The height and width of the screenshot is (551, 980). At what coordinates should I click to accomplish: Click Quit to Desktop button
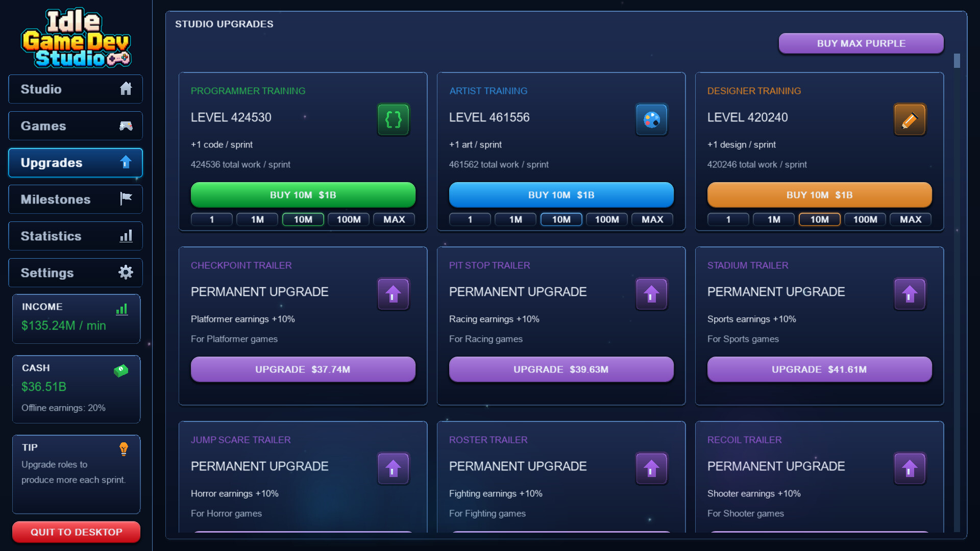pos(76,532)
